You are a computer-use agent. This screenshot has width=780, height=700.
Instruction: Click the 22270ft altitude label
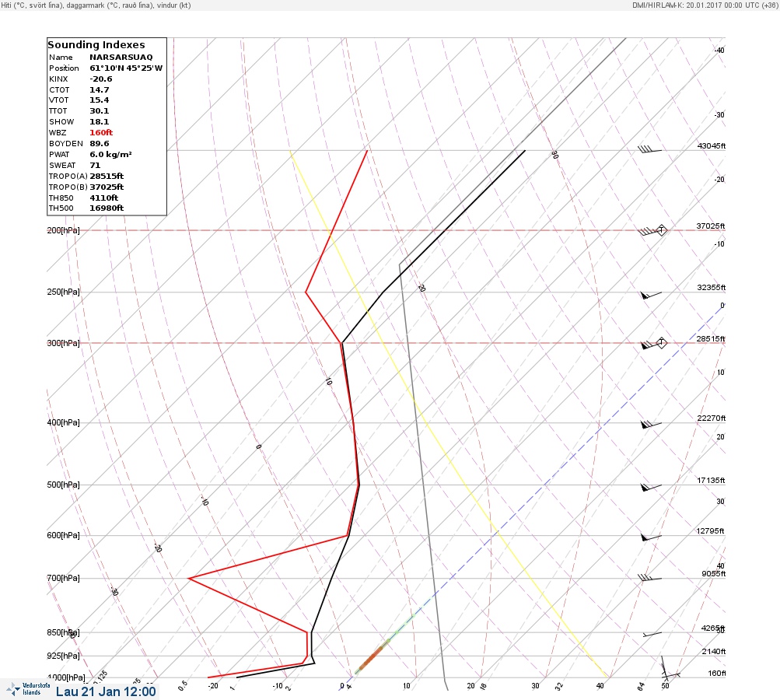pos(712,418)
